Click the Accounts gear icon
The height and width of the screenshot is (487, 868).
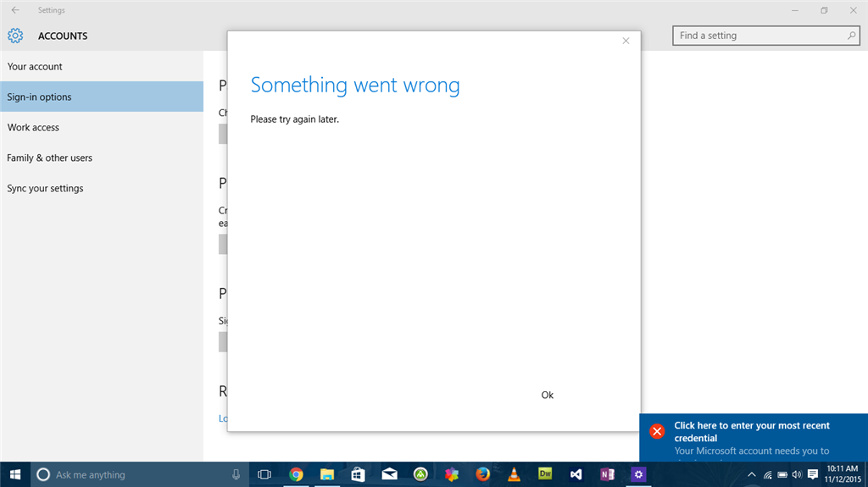(x=15, y=36)
